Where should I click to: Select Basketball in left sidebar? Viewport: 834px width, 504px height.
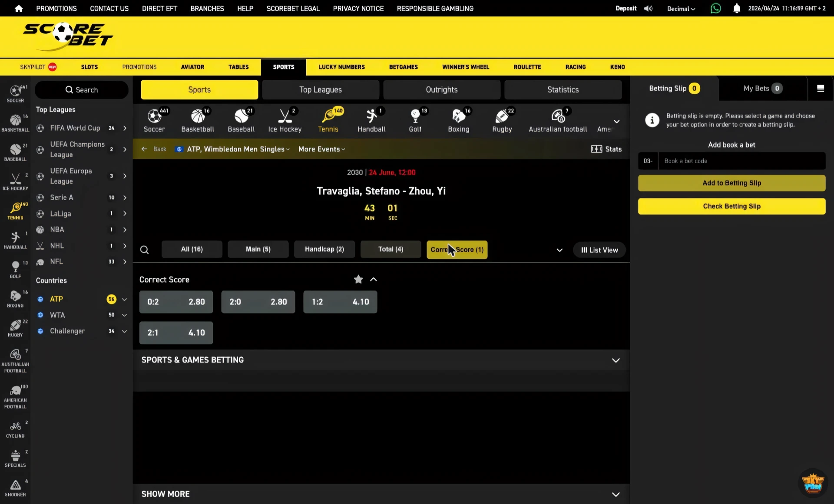[x=15, y=123]
